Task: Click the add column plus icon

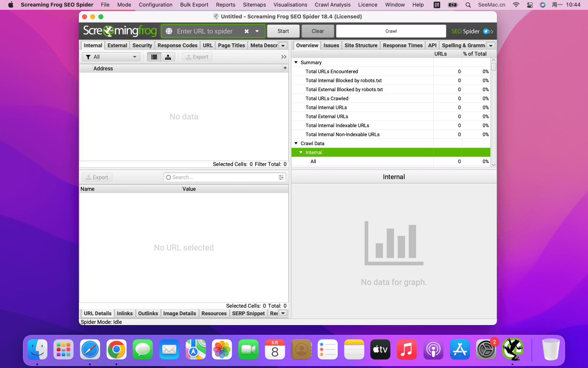Action: click(285, 68)
